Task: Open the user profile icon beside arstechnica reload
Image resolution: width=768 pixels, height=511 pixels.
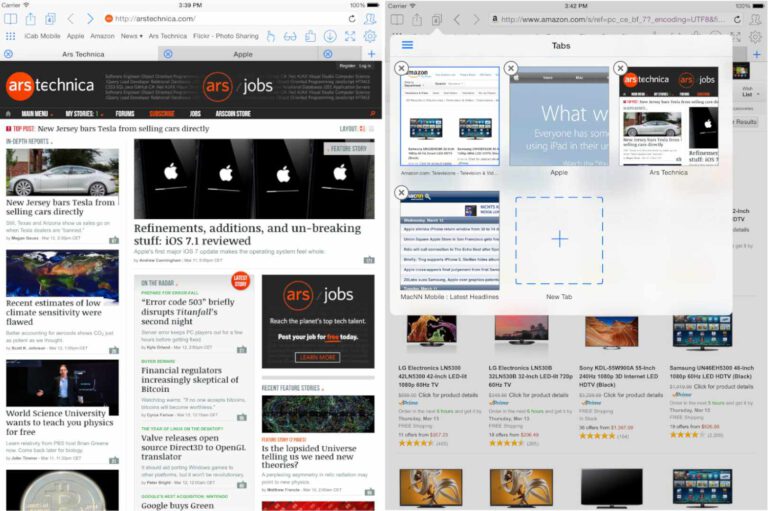Action: [370, 19]
